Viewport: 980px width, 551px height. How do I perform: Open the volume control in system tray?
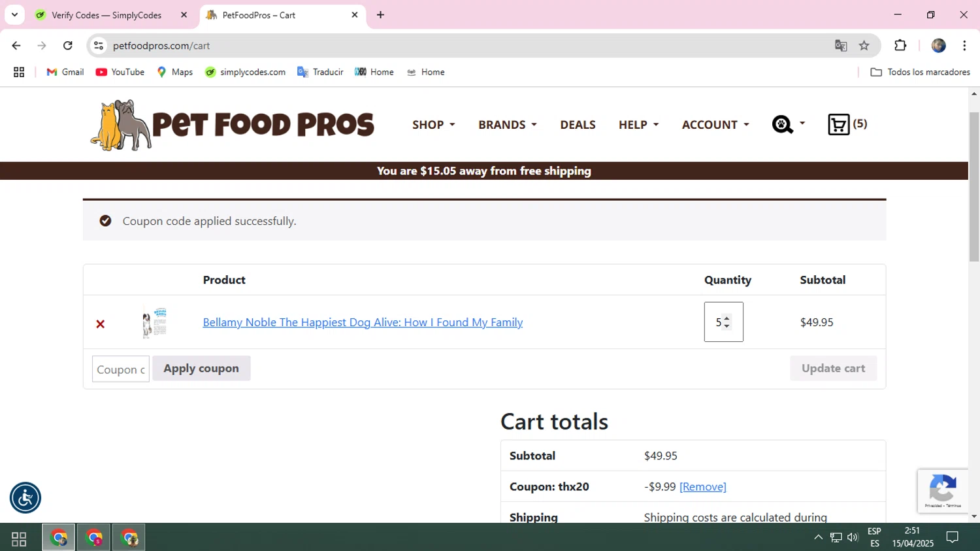pos(853,537)
